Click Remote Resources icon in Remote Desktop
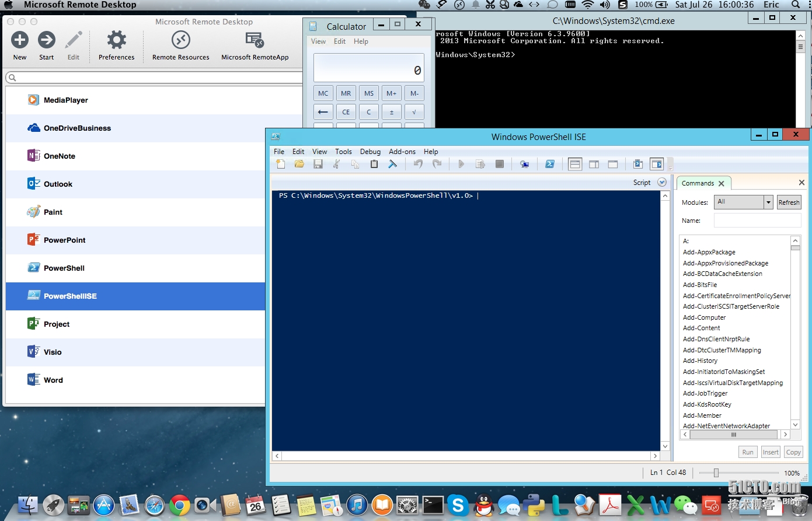 click(x=180, y=46)
